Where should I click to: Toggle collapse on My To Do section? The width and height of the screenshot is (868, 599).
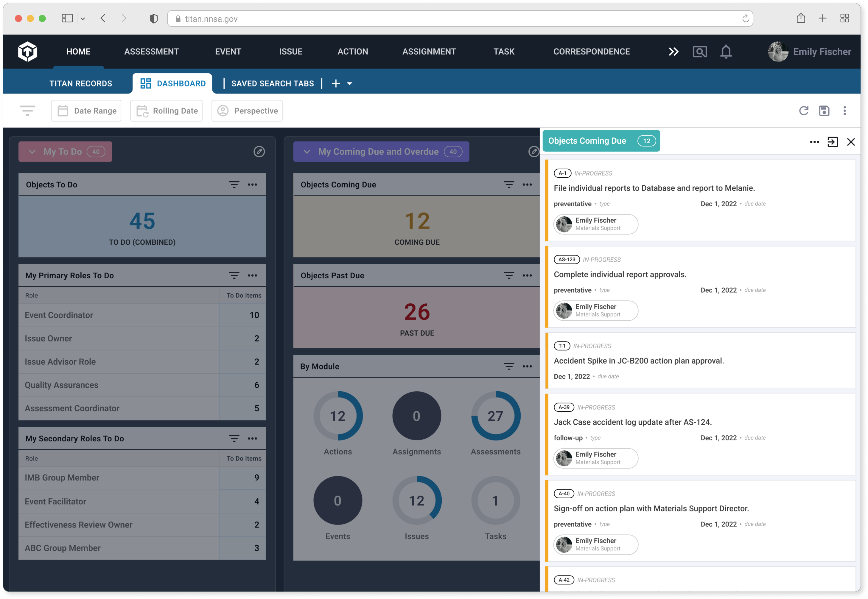[32, 151]
